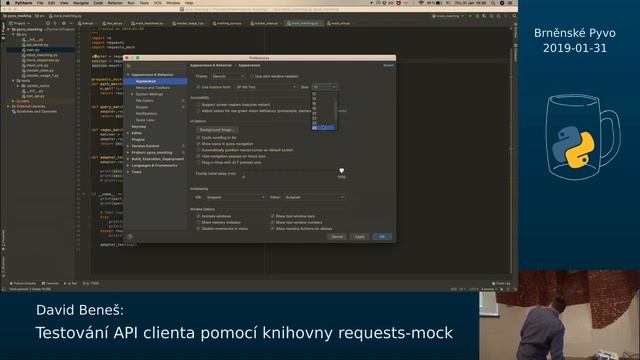Toggle Show tool window numbers checkbox
This screenshot has height=360, width=640.
272,222
